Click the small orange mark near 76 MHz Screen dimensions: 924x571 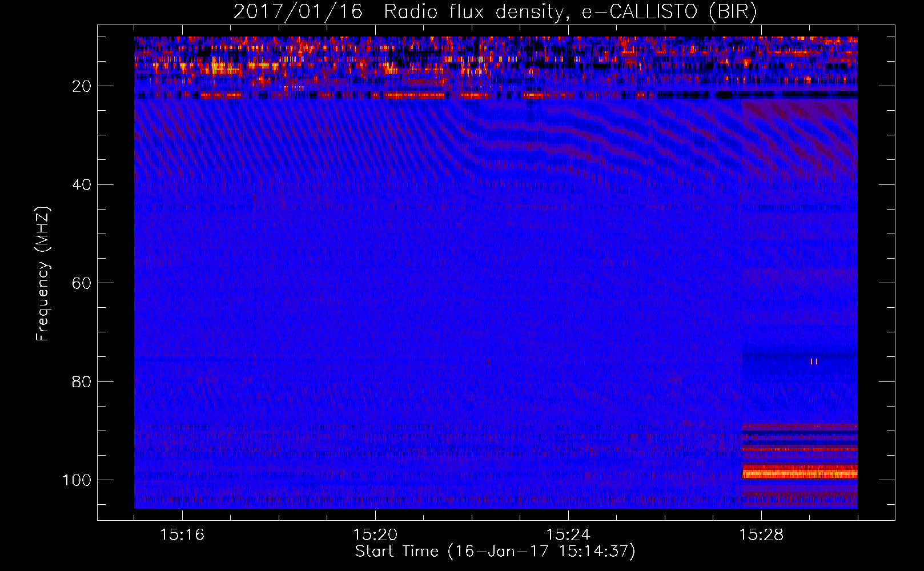coord(814,361)
